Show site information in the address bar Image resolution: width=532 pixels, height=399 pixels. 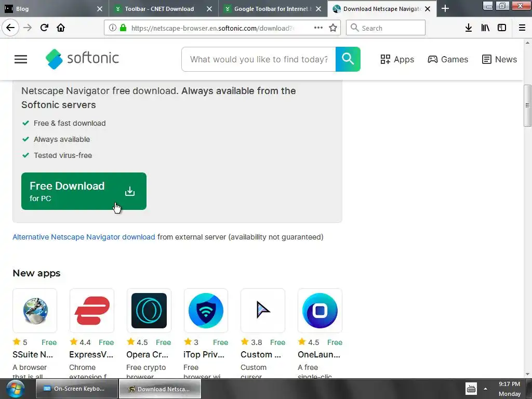coord(112,28)
